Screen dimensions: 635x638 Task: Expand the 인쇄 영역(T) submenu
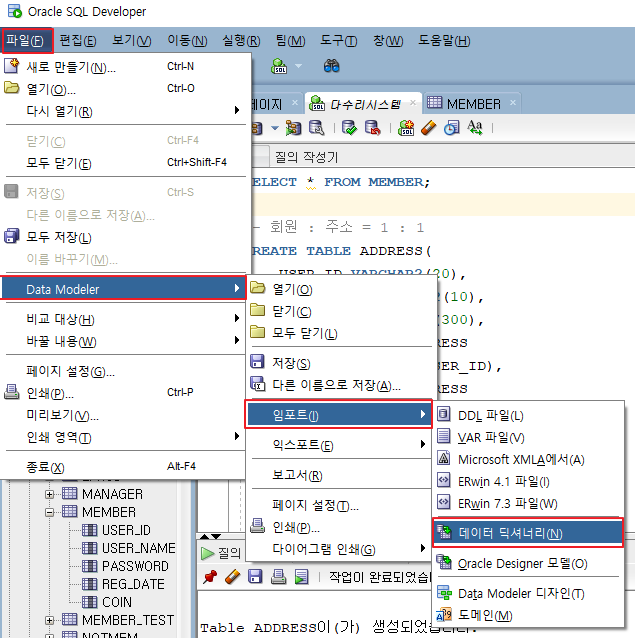point(125,437)
